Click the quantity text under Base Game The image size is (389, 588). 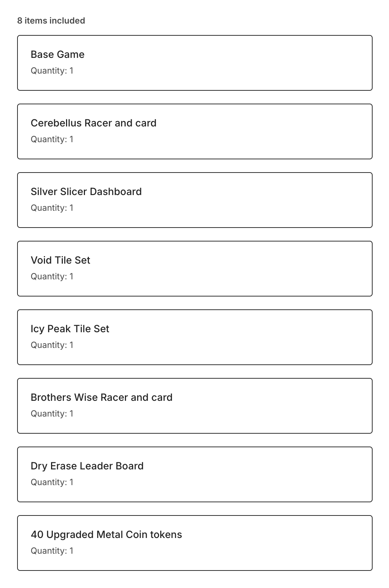click(52, 71)
